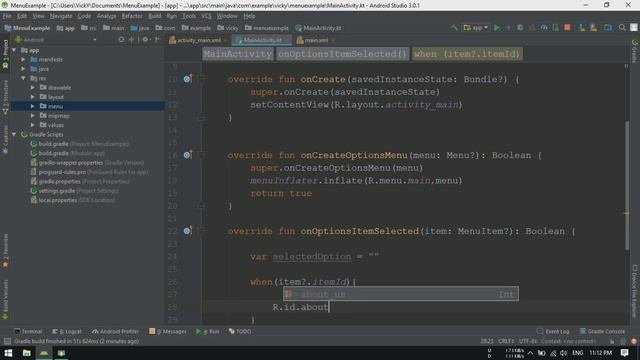The width and height of the screenshot is (640, 360).
Task: Collapse the res folder arrow
Action: 23,78
